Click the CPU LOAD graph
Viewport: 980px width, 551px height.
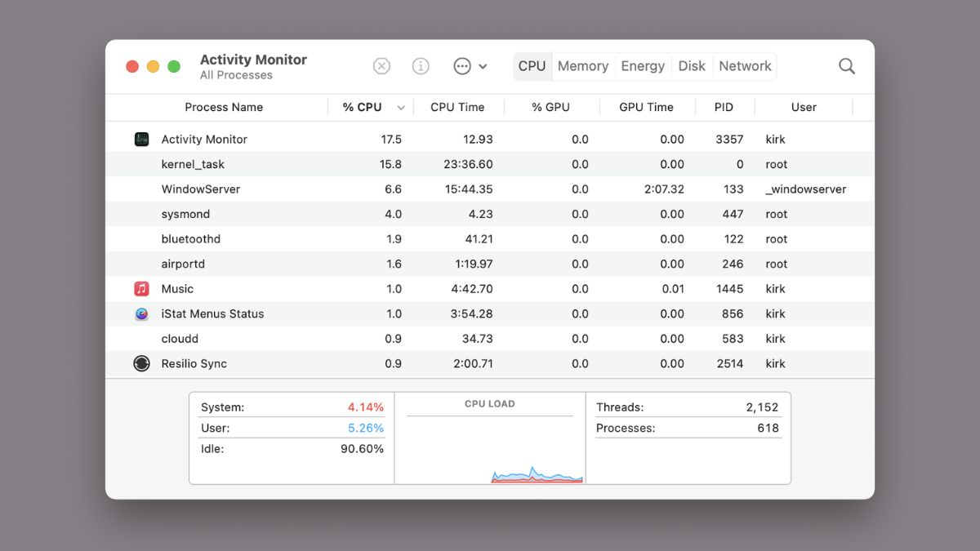[x=490, y=438]
